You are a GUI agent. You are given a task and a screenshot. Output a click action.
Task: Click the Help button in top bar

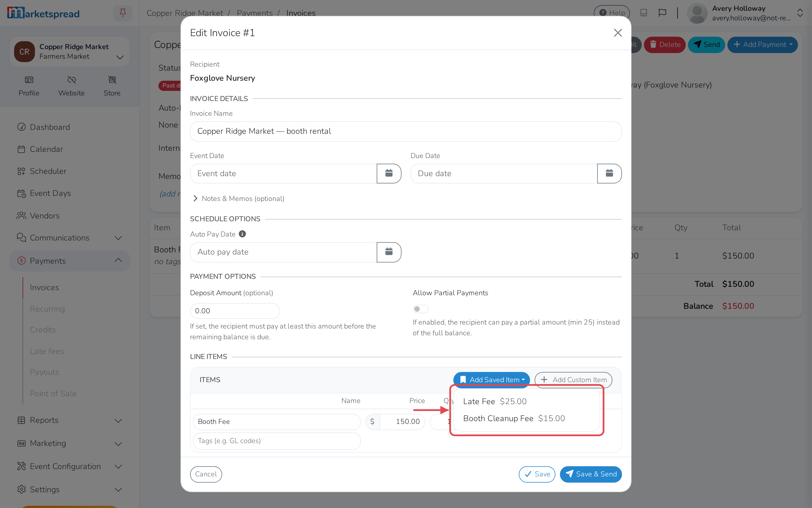click(612, 13)
